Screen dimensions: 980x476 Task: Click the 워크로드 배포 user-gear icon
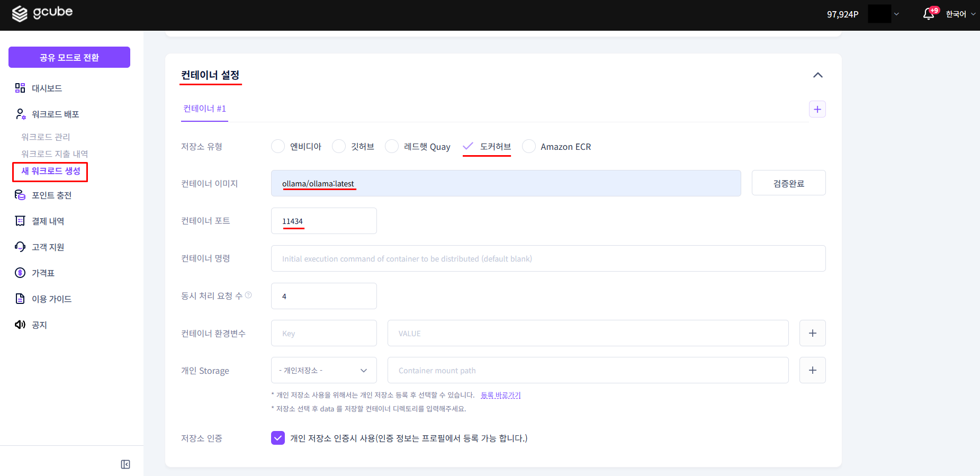tap(20, 114)
